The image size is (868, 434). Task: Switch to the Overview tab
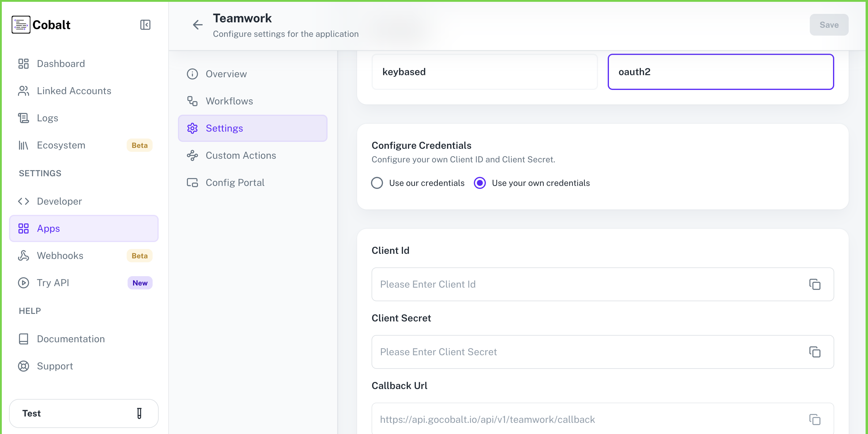point(226,74)
